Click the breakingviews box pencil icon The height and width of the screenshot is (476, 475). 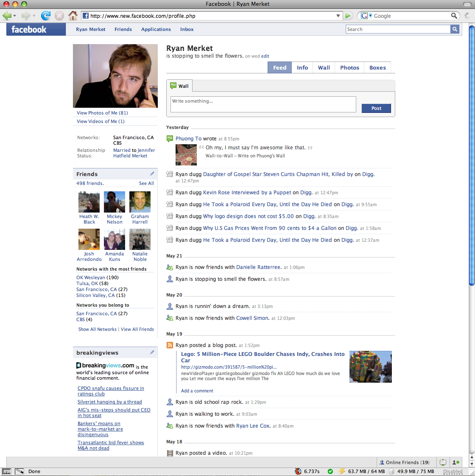pyautogui.click(x=152, y=353)
